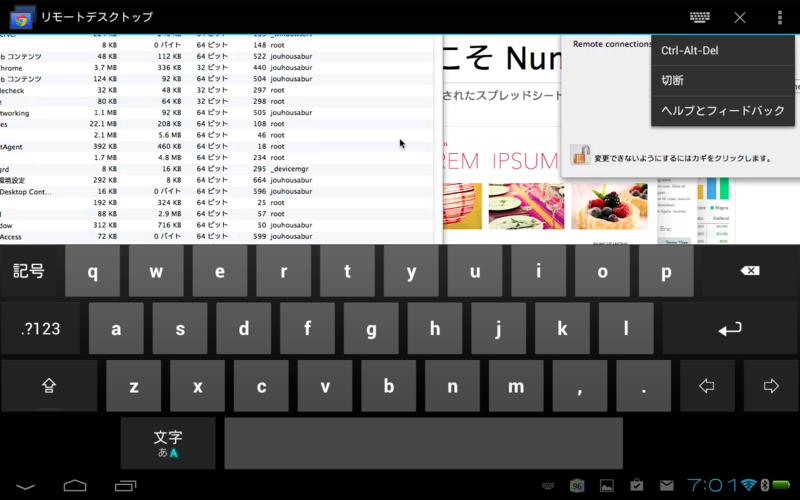Tap the y key

(411, 271)
